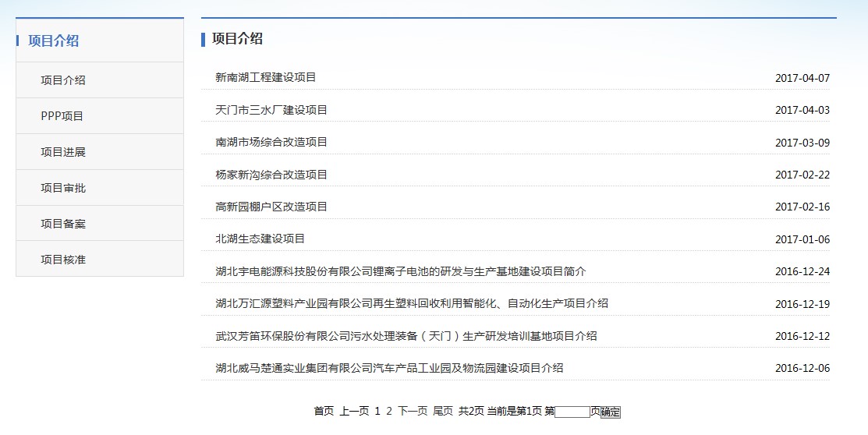View 南湖市场综合改造项目 article
868x435 pixels.
pos(271,142)
